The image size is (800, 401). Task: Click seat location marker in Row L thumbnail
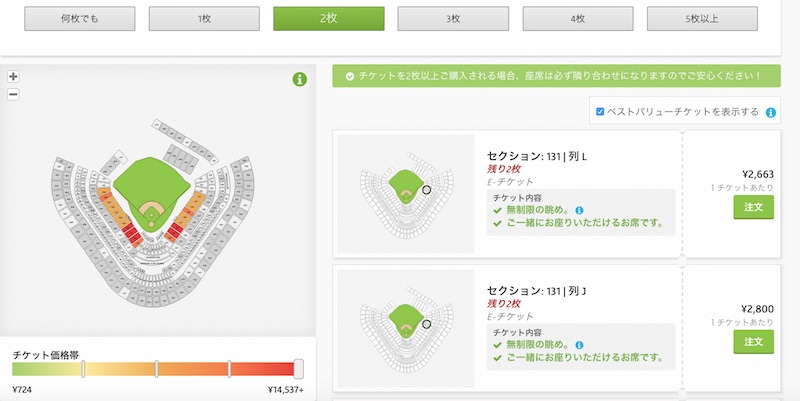click(x=427, y=190)
